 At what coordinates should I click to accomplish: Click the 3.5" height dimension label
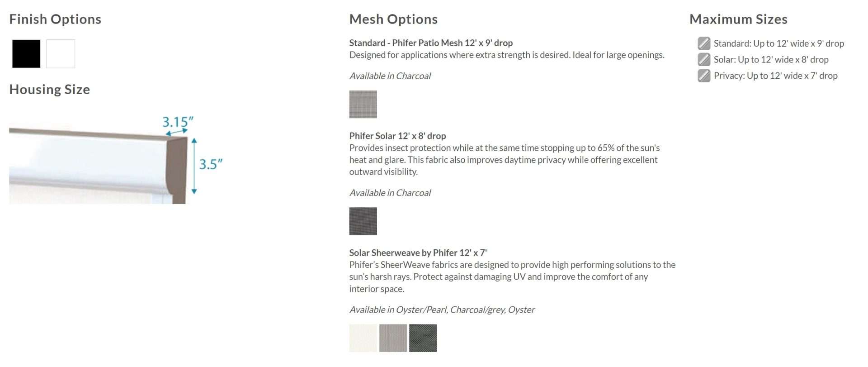click(211, 164)
